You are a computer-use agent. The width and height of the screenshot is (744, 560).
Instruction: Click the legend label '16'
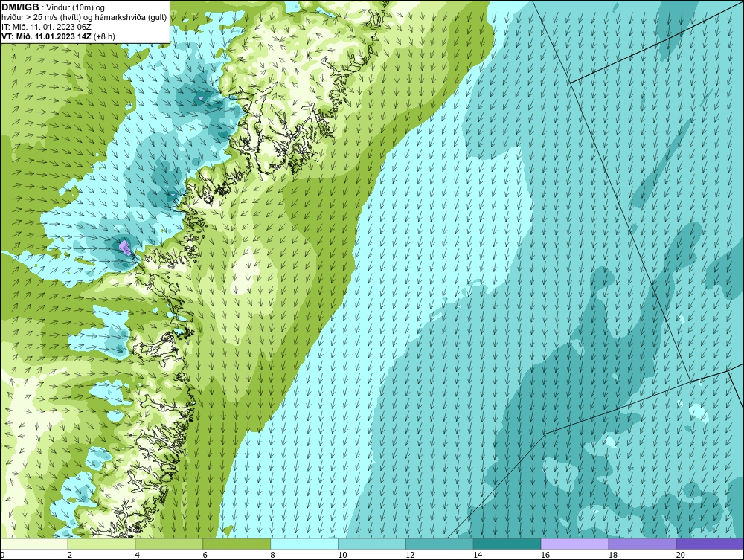pos(545,555)
